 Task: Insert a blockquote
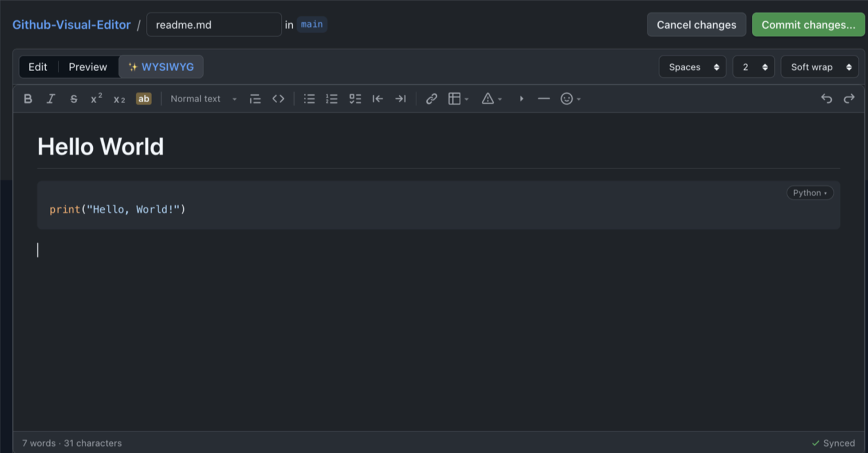coord(255,99)
